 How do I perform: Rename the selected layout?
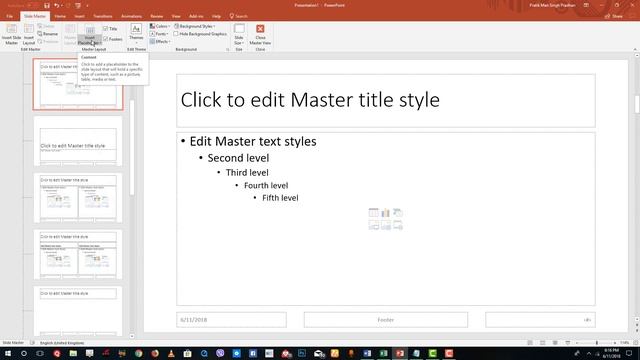(x=47, y=33)
